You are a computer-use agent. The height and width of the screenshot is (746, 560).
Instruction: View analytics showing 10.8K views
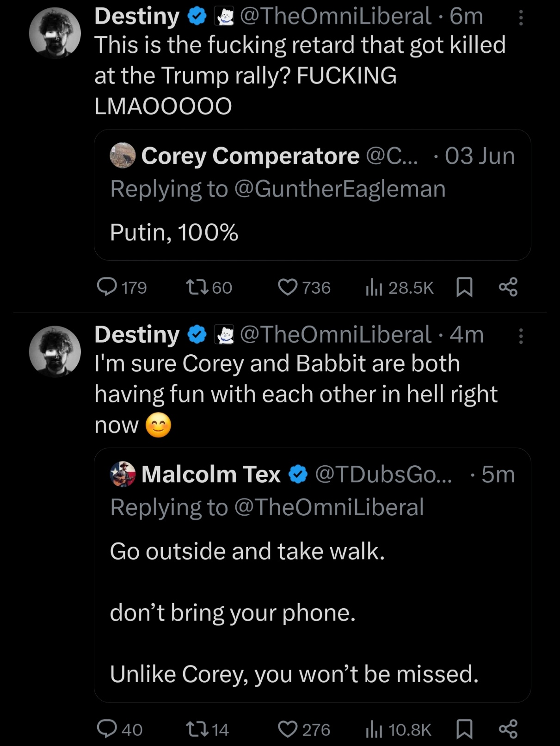tap(374, 729)
